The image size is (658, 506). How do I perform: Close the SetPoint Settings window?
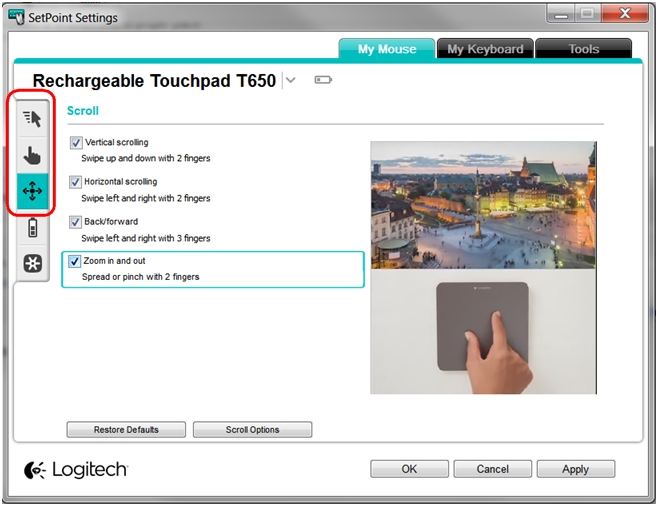[625, 14]
